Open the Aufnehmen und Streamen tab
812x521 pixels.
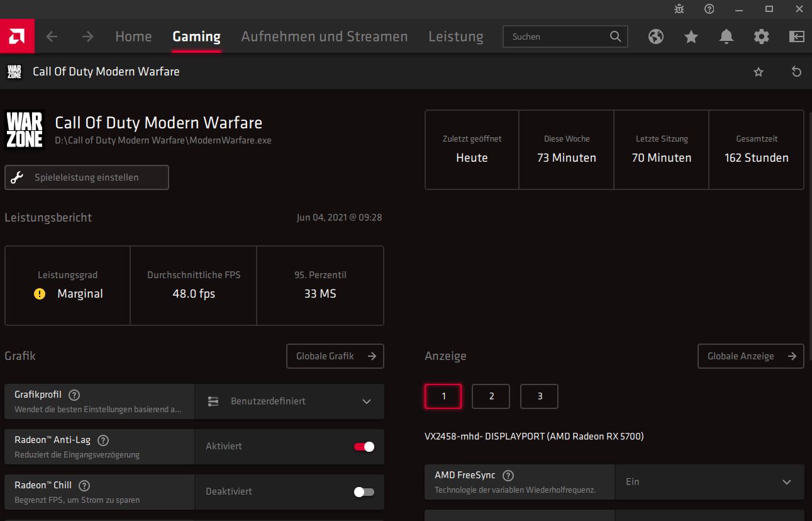tap(325, 36)
